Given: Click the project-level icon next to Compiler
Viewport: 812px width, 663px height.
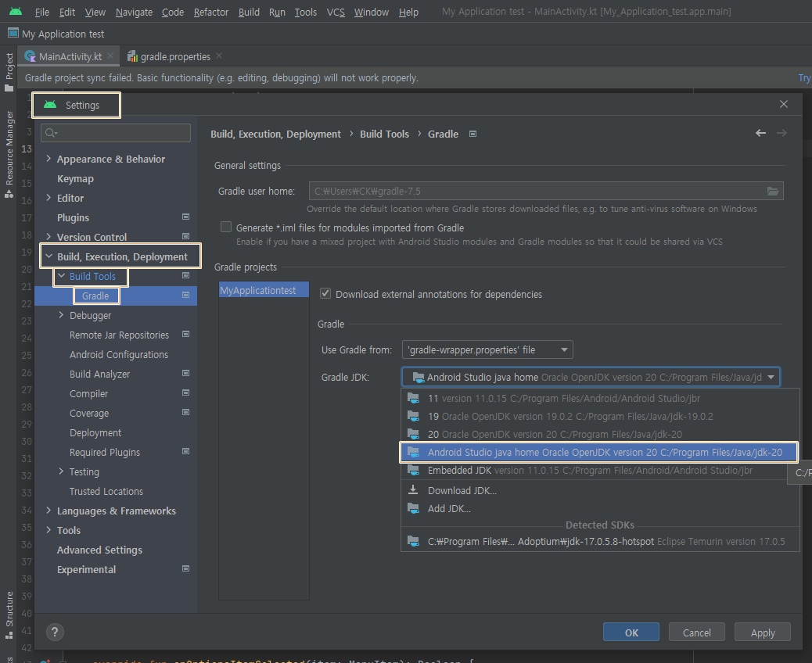Looking at the screenshot, I should (x=186, y=392).
